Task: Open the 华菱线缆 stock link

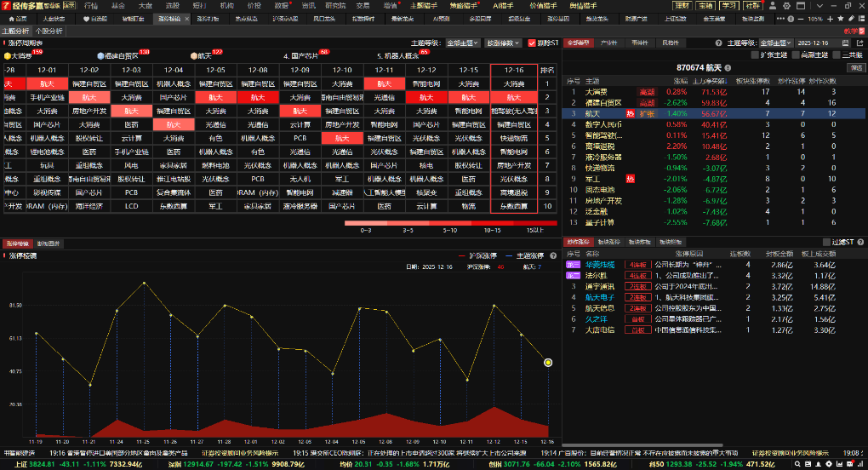Action: pyautogui.click(x=599, y=265)
